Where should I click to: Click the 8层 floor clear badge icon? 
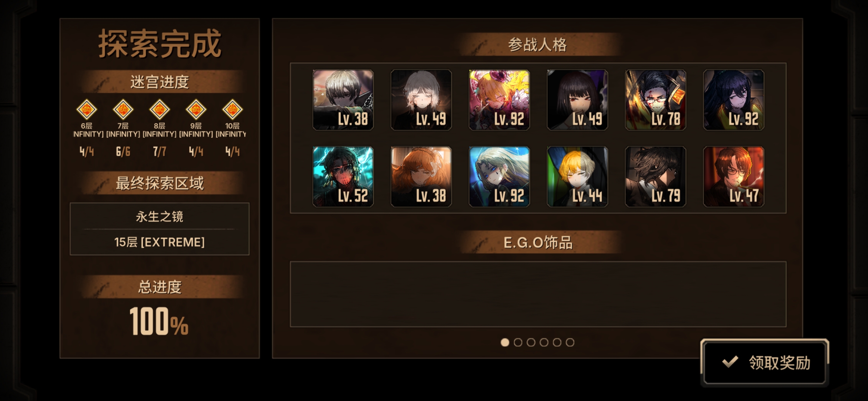[160, 110]
